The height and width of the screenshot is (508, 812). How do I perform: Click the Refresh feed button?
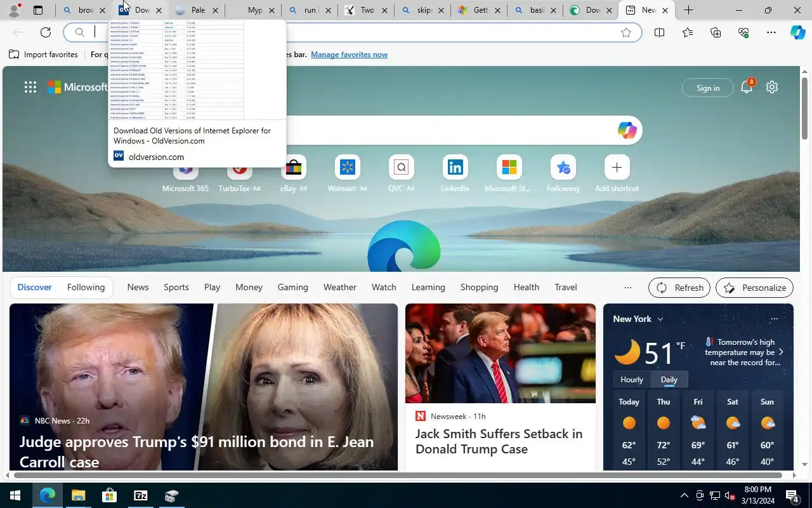pos(679,288)
